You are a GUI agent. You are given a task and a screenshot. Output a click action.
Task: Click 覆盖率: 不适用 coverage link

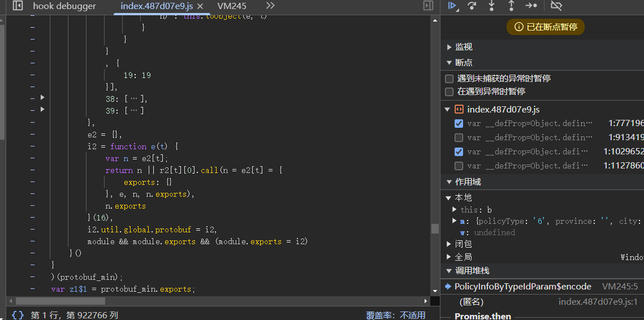click(x=396, y=315)
